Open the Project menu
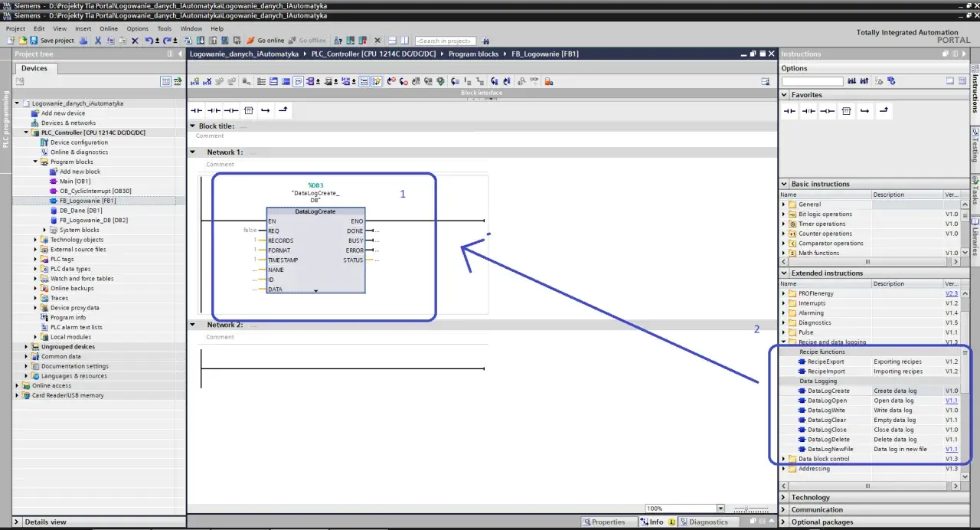 click(x=15, y=28)
